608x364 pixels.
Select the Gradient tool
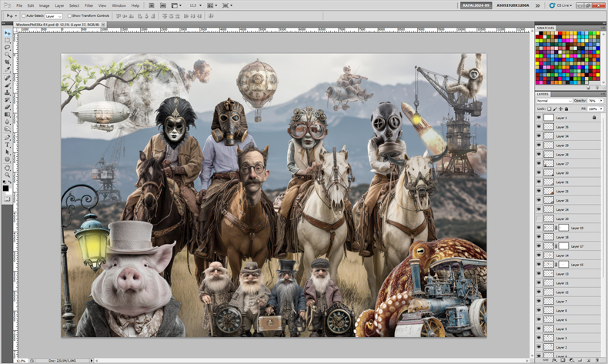7,115
